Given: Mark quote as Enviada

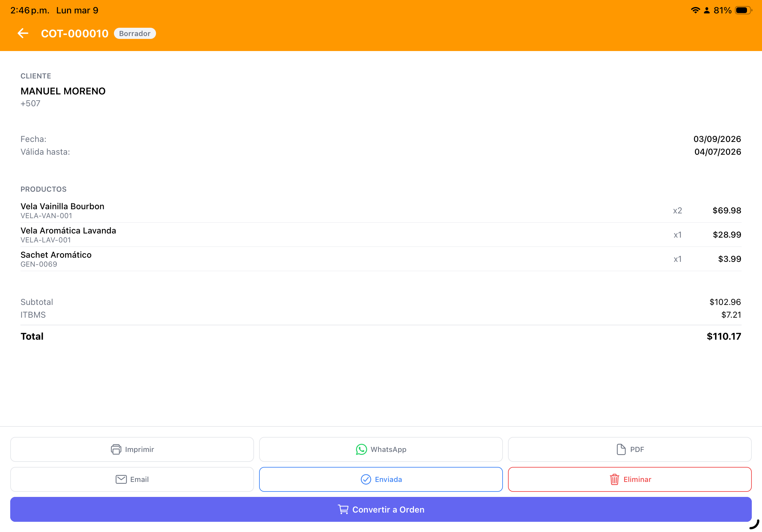Looking at the screenshot, I should pos(381,479).
